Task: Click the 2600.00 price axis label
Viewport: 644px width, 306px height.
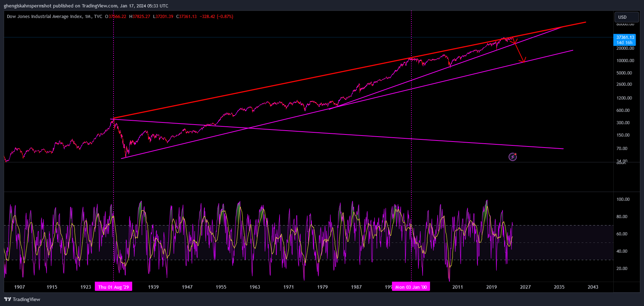Action: click(x=624, y=84)
